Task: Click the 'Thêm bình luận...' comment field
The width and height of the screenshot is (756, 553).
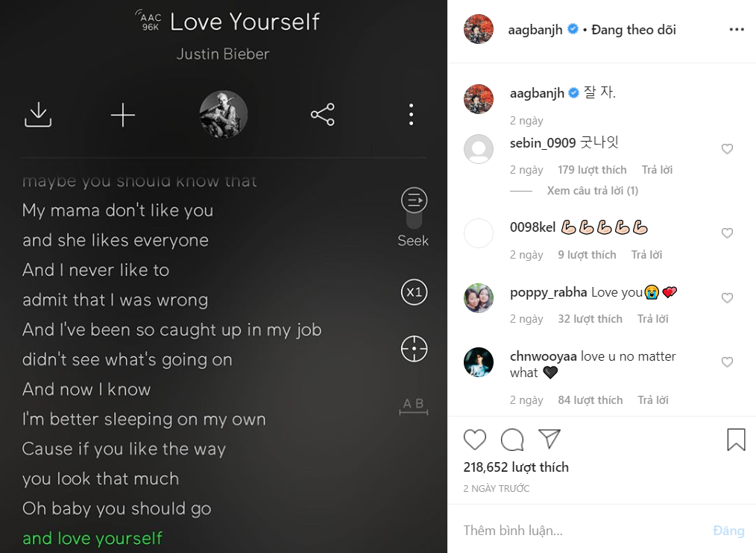Action: click(x=582, y=531)
